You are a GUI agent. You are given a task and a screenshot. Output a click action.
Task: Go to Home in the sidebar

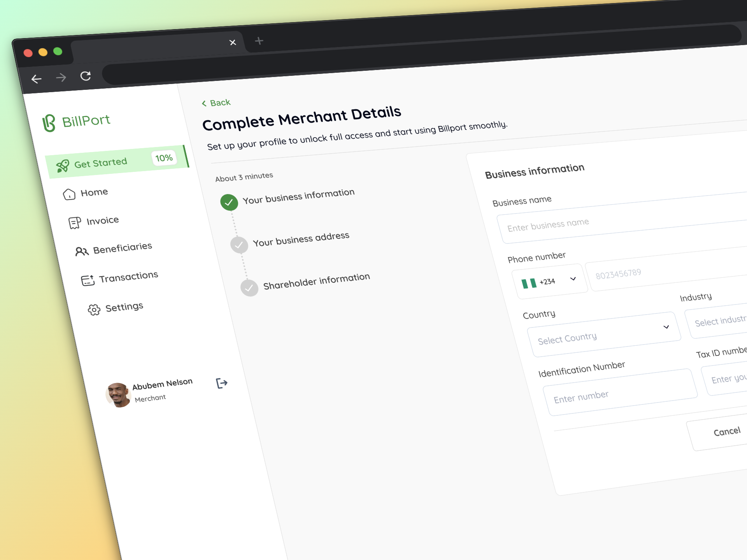click(x=86, y=193)
